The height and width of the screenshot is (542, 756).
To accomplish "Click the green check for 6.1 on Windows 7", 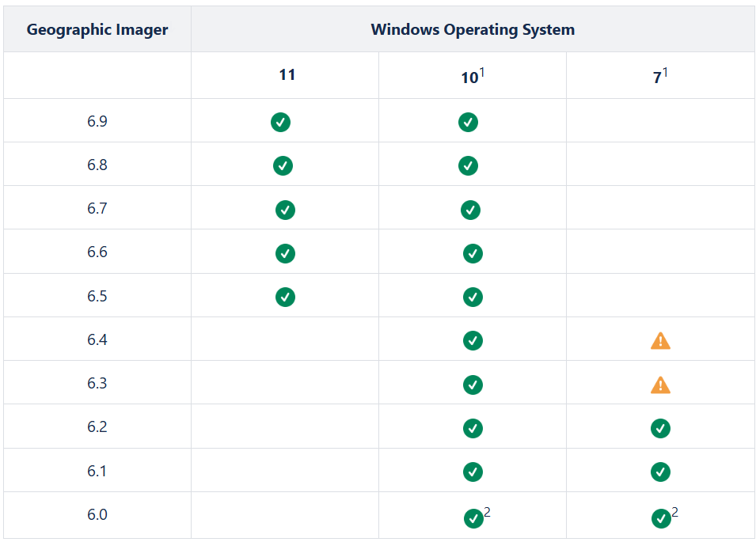I will (660, 472).
